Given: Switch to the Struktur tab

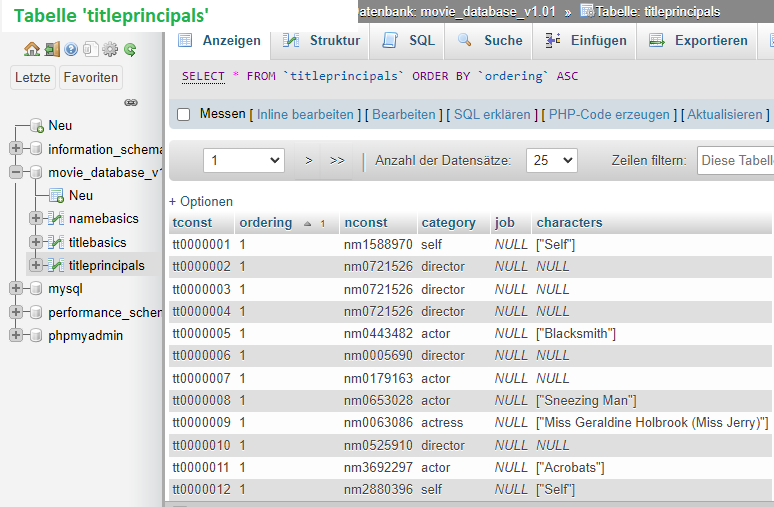Looking at the screenshot, I should coord(321,40).
